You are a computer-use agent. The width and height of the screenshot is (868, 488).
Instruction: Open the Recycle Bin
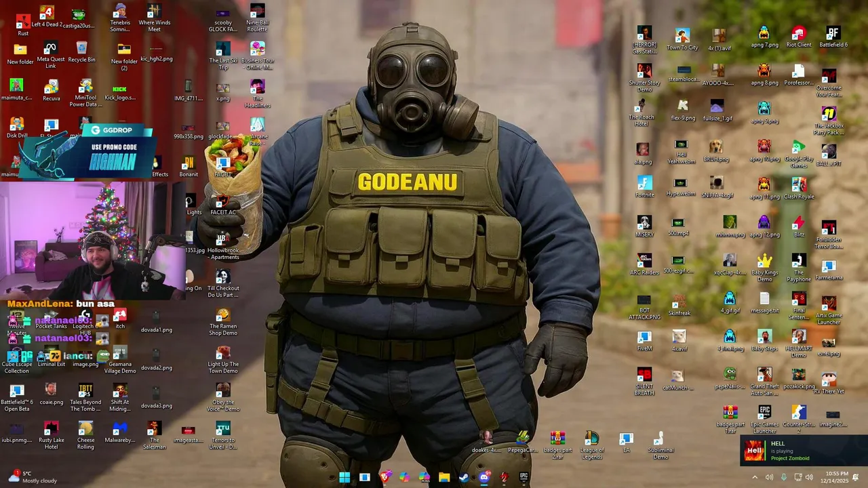click(x=81, y=52)
